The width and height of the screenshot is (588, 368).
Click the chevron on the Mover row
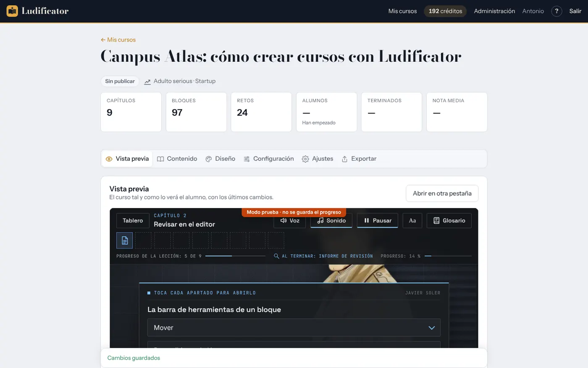431,328
